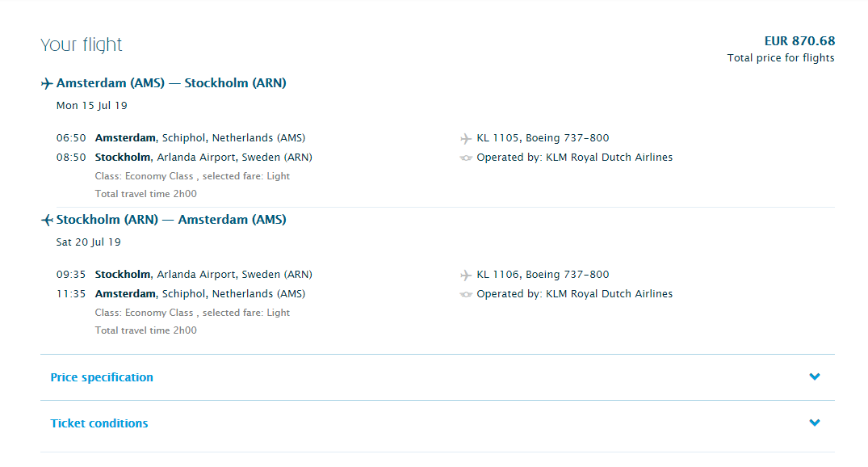Click the small plane icon beside KL 1105
The image size is (868, 467).
coord(466,138)
